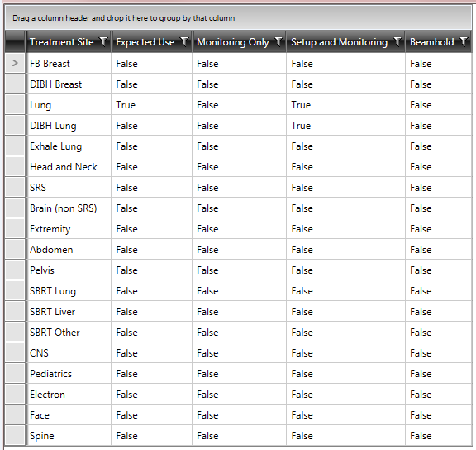The width and height of the screenshot is (476, 450).
Task: Open filter for Monitoring Only column
Action: (278, 41)
